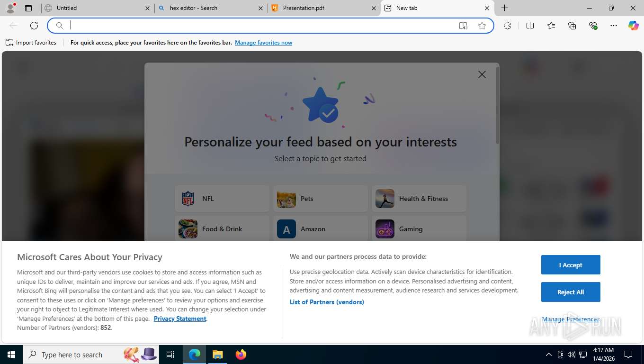The width and height of the screenshot is (644, 364).
Task: Open Browser essentials heart icon
Action: click(593, 26)
